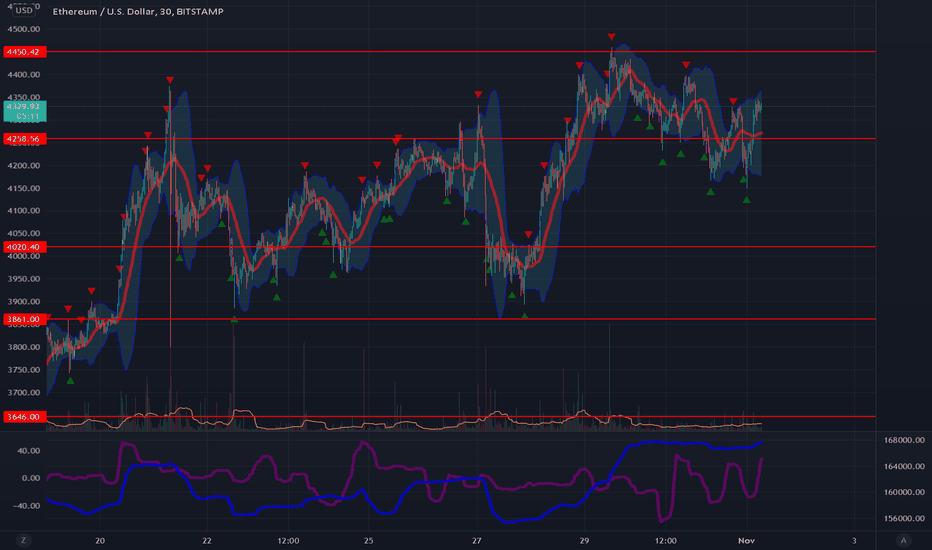
Task: Select the 3861.00 horizontal line label
Action: coord(24,319)
